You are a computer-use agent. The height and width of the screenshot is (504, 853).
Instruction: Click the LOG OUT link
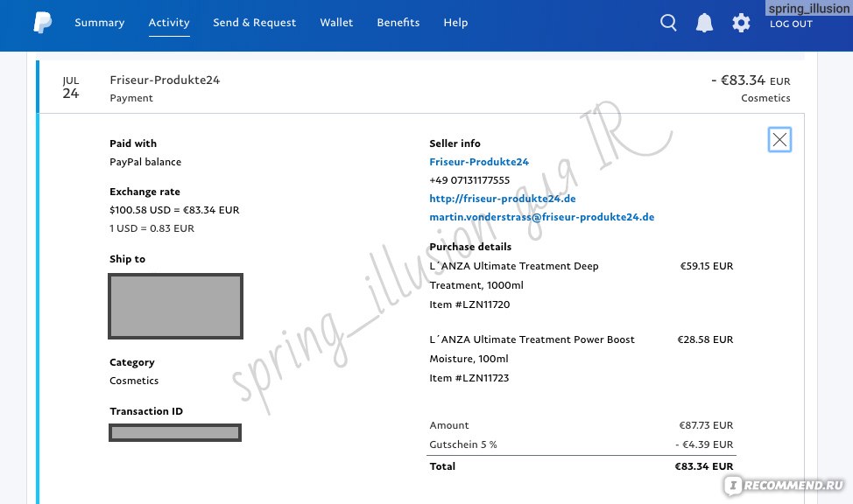pyautogui.click(x=791, y=24)
